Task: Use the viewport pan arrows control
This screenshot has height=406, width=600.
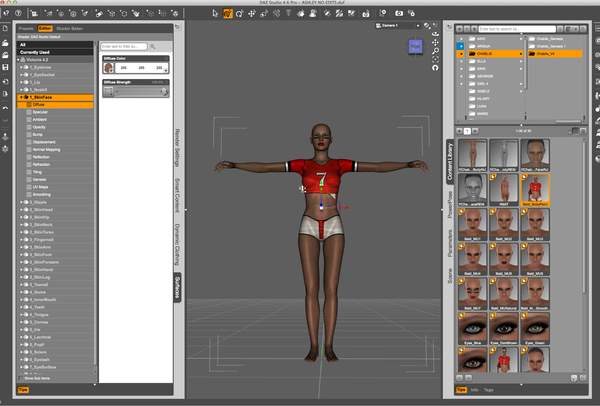Action: click(435, 42)
